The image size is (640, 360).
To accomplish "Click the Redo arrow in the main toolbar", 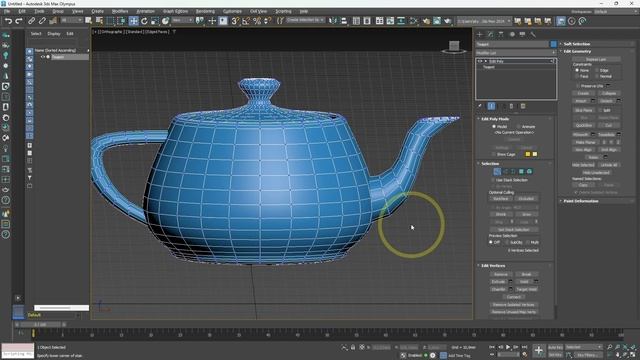I will 18,21.
